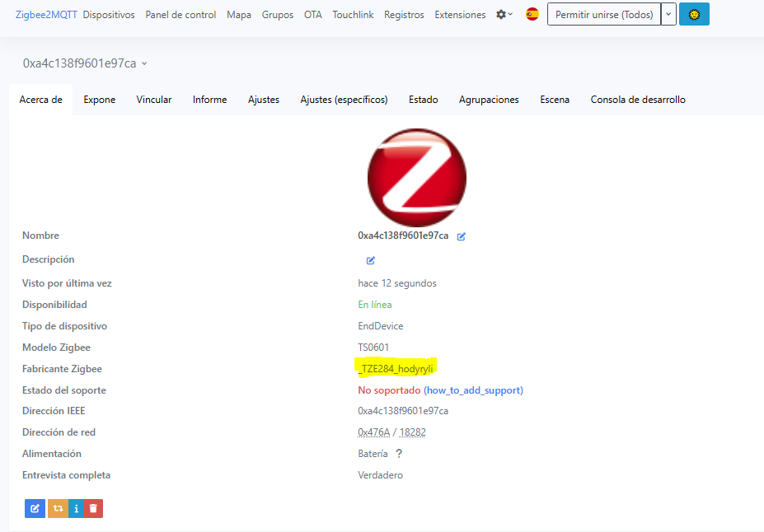This screenshot has width=764, height=532.
Task: Click the question mark next to Batería
Action: click(x=399, y=454)
